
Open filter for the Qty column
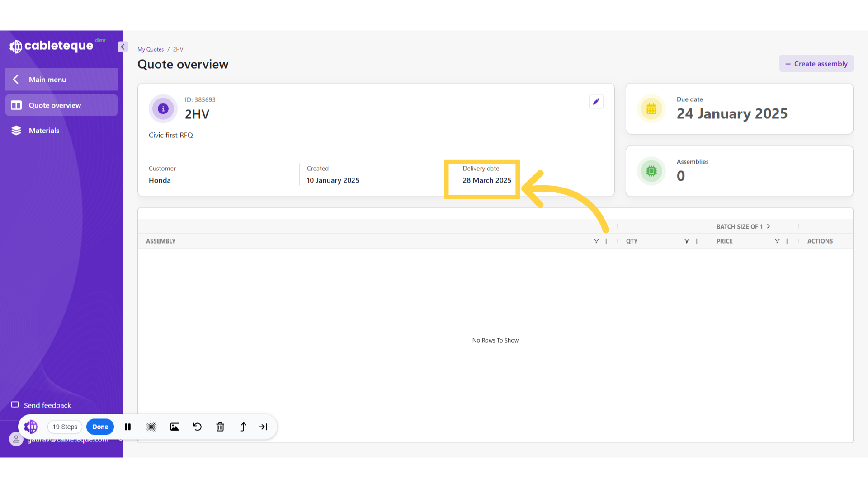[x=687, y=241]
